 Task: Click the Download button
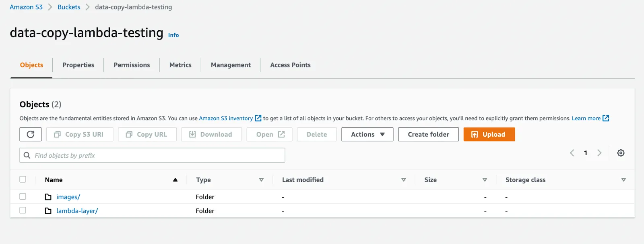point(212,134)
